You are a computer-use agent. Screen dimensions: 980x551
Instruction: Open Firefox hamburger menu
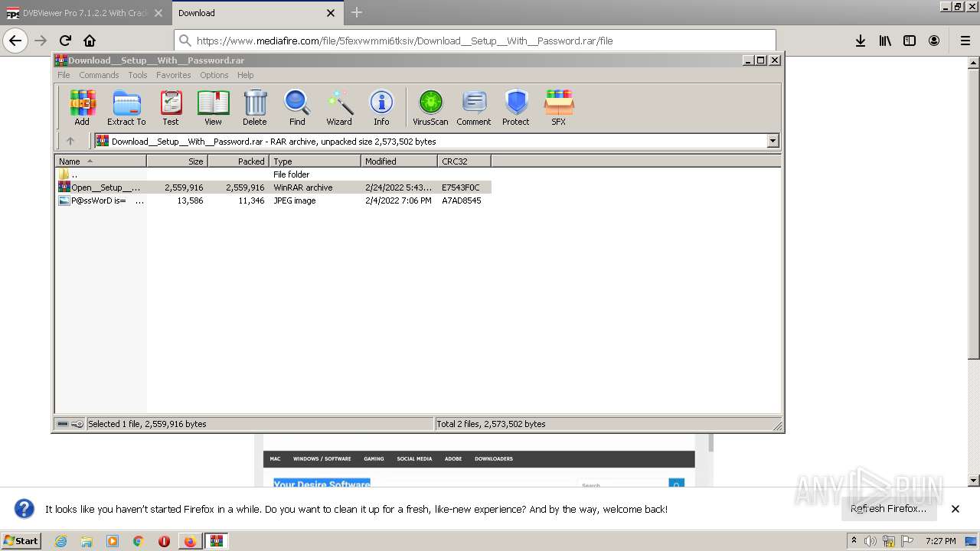pos(965,41)
